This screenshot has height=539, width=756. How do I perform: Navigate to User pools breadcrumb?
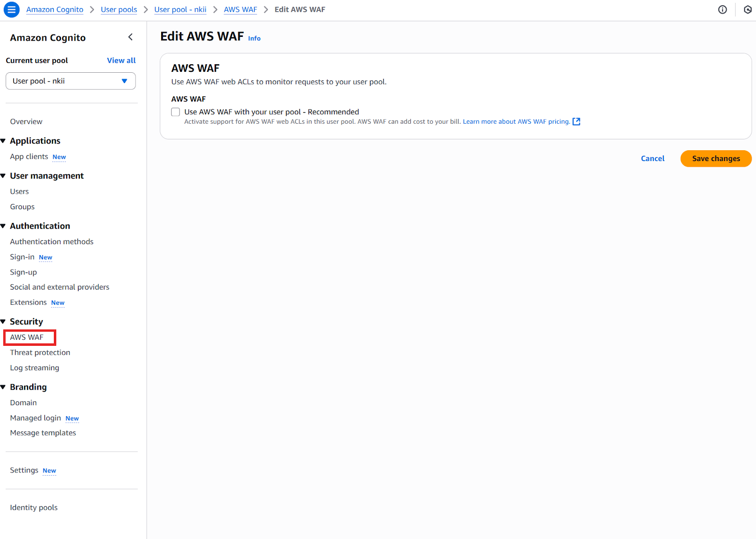(119, 9)
